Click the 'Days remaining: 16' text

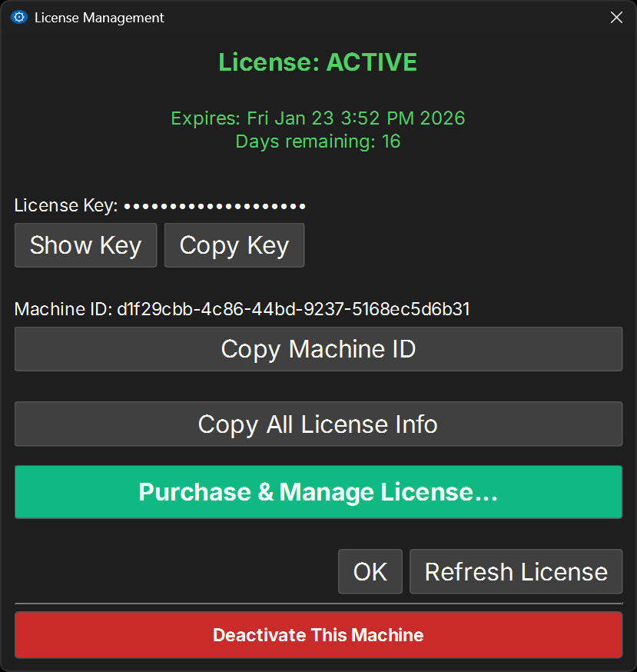point(318,141)
